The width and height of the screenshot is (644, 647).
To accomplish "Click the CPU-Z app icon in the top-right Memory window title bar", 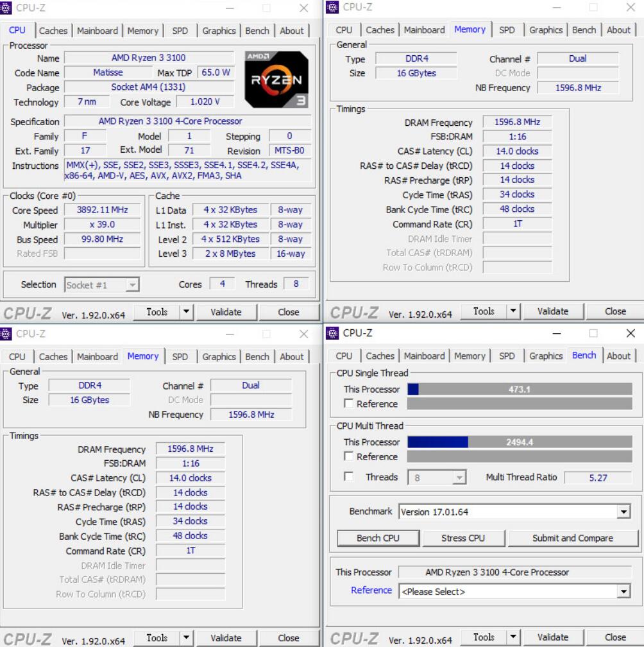I will [332, 7].
